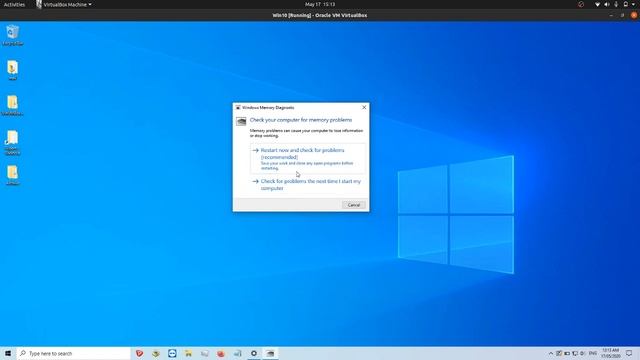Minimize the VirtualBox window
Screen dimensions: 640x360
pos(611,16)
